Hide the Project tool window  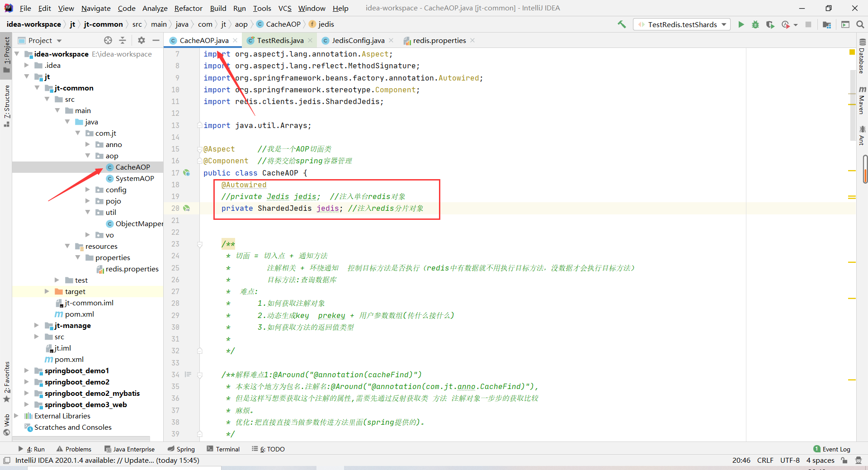point(156,40)
